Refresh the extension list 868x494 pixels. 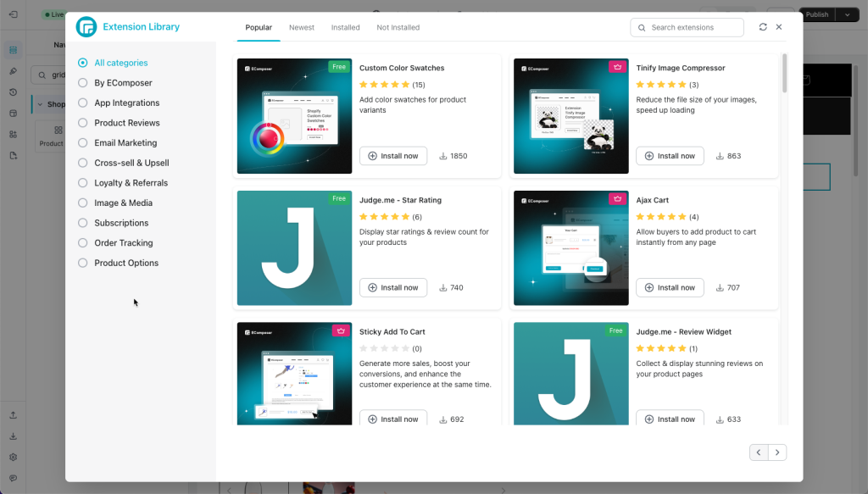click(763, 27)
